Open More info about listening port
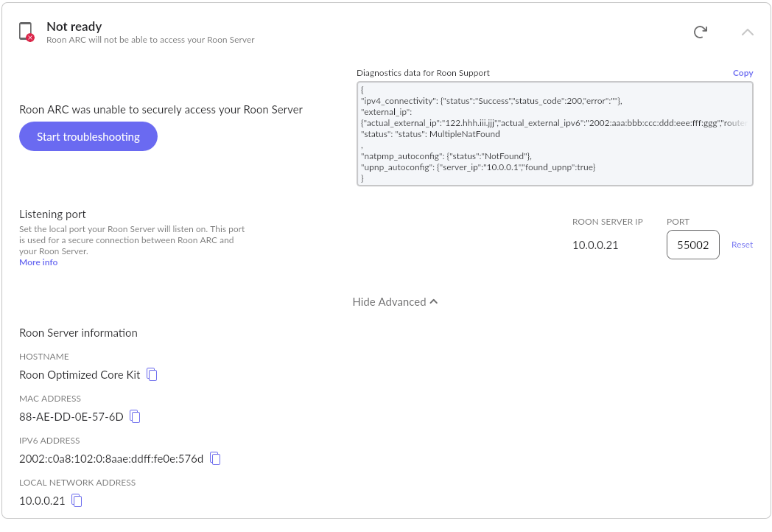The width and height of the screenshot is (772, 532). 38,262
